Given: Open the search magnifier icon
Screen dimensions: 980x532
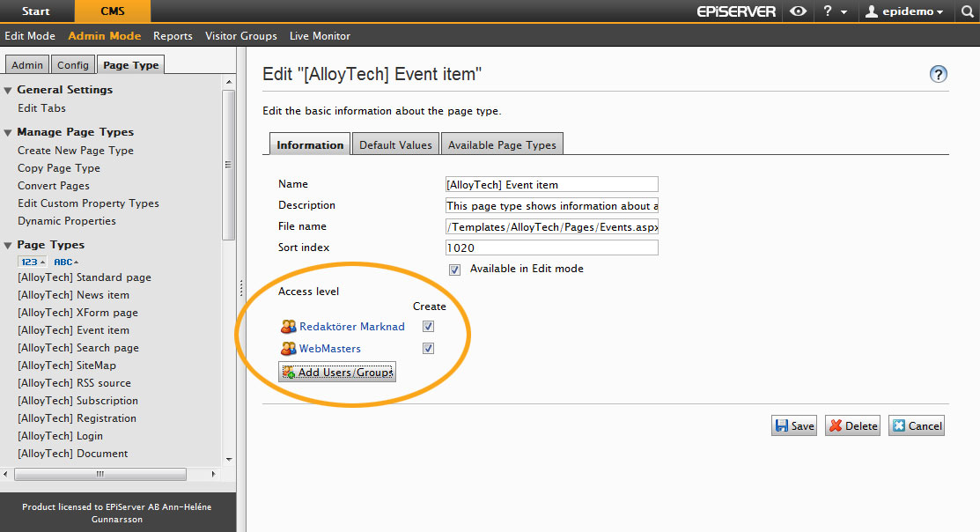Looking at the screenshot, I should (967, 11).
